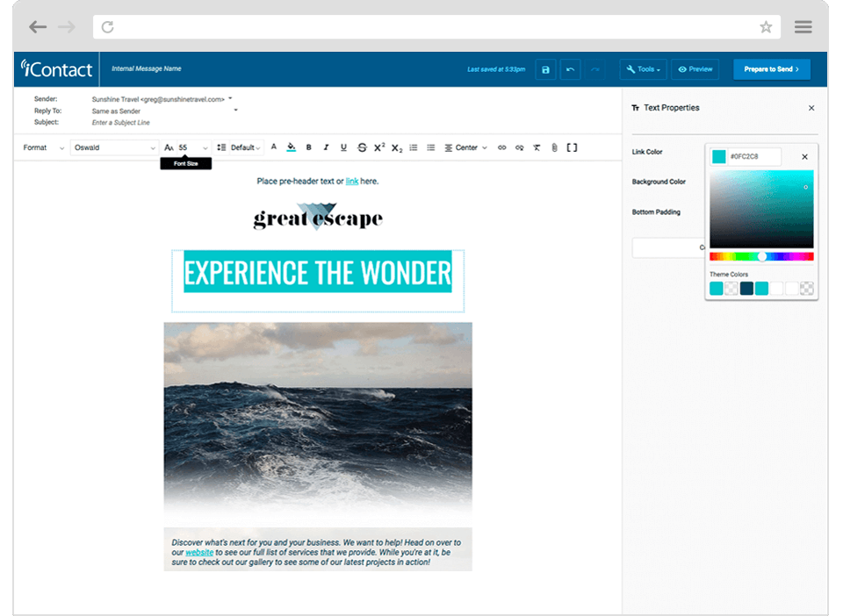The height and width of the screenshot is (616, 843).
Task: Open the Format dropdown
Action: (x=43, y=147)
